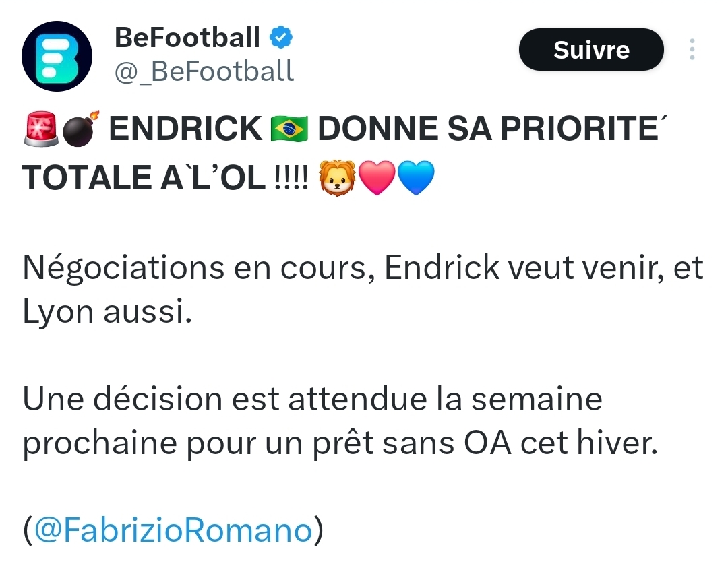Click the bomb emoji

click(x=80, y=129)
